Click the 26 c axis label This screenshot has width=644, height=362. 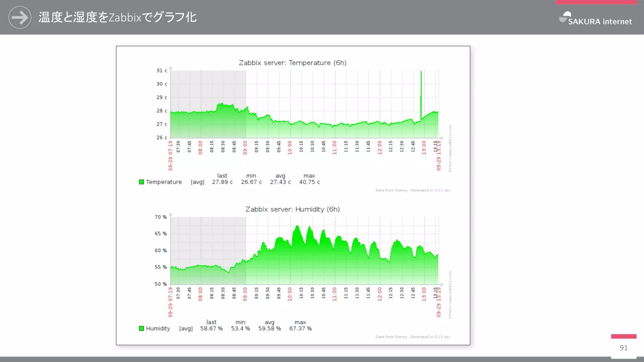click(162, 138)
